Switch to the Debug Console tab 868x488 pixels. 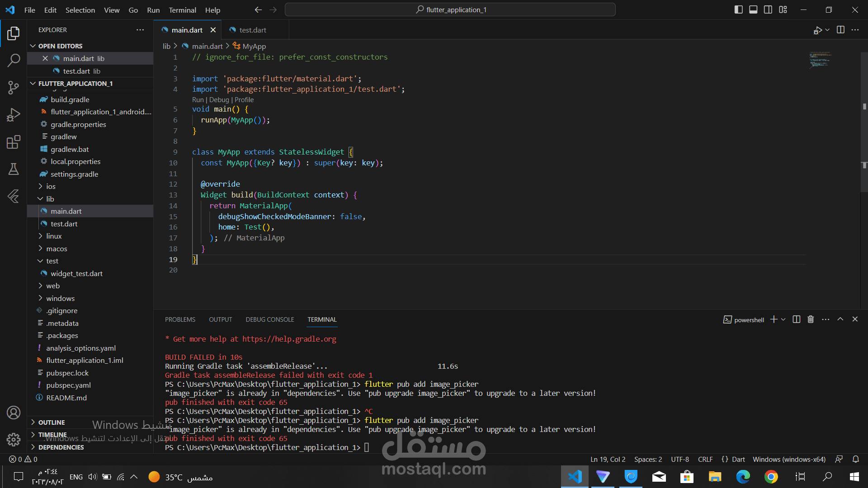point(270,319)
